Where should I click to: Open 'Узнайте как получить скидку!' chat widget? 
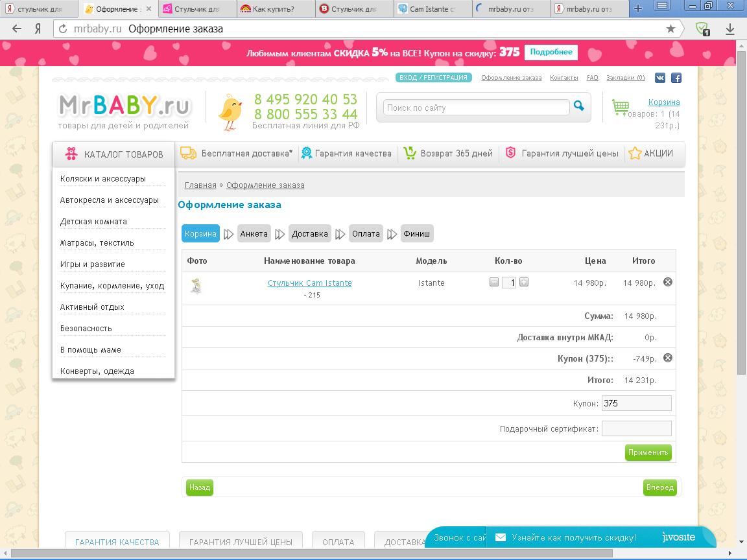point(574,537)
